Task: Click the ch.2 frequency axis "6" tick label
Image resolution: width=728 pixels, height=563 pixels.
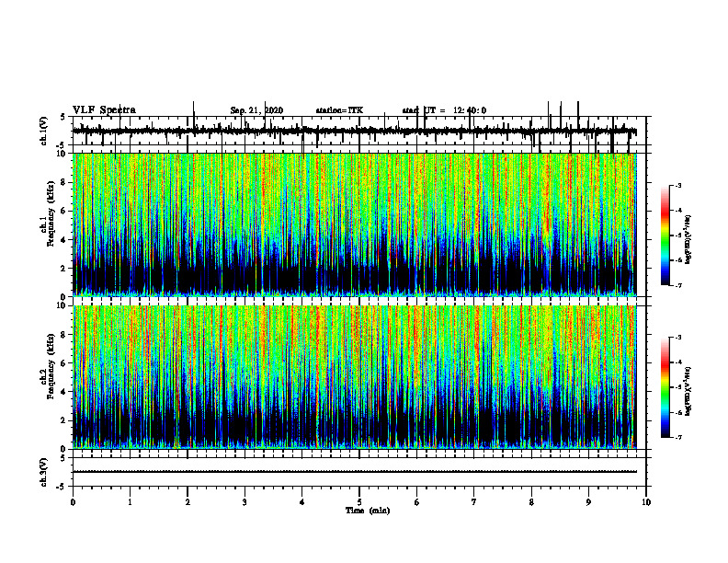Action: (64, 363)
